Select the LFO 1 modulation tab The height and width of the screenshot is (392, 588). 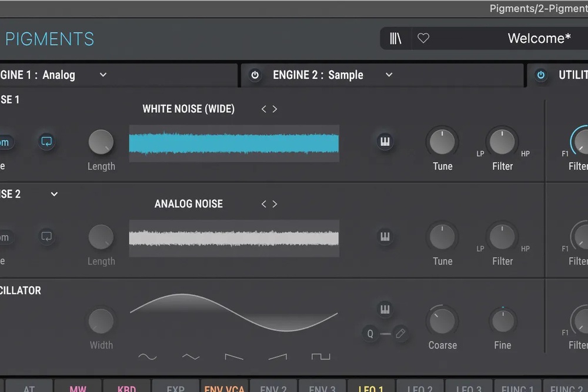click(x=370, y=387)
